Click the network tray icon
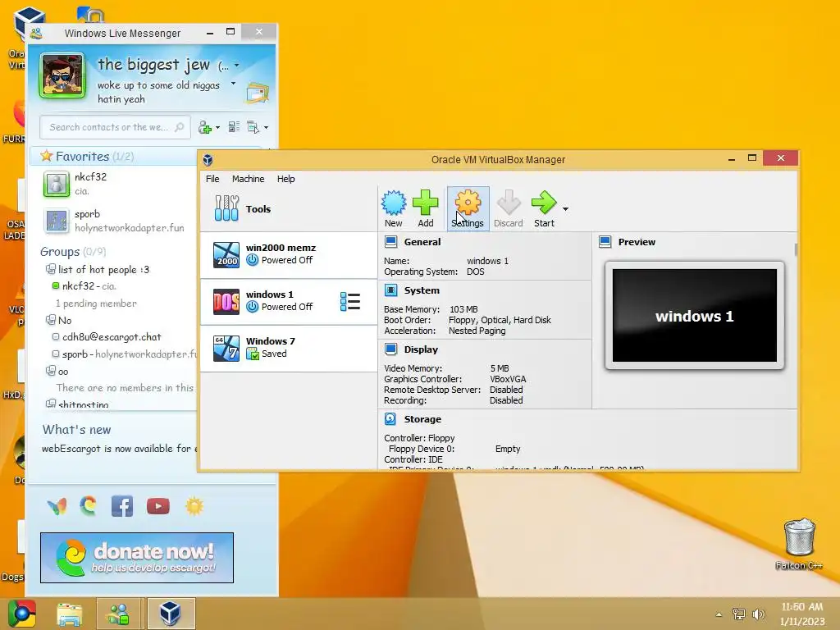The height and width of the screenshot is (630, 840). pyautogui.click(x=739, y=614)
